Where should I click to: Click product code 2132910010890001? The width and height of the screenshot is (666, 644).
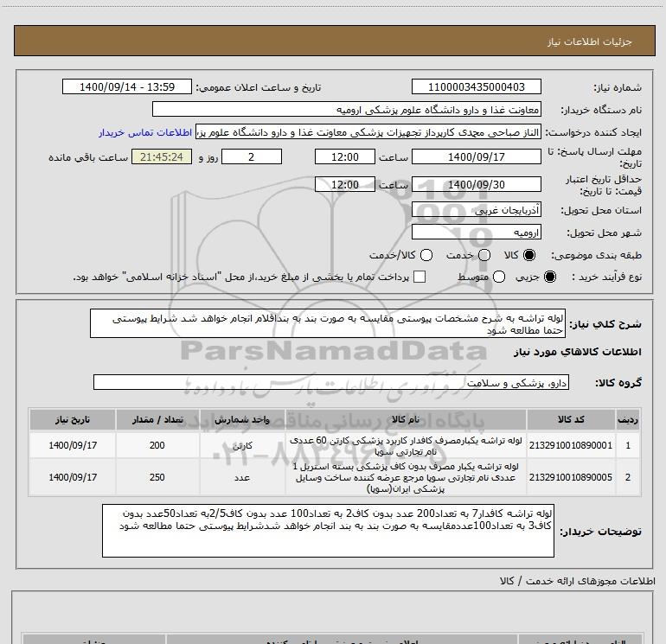(571, 445)
